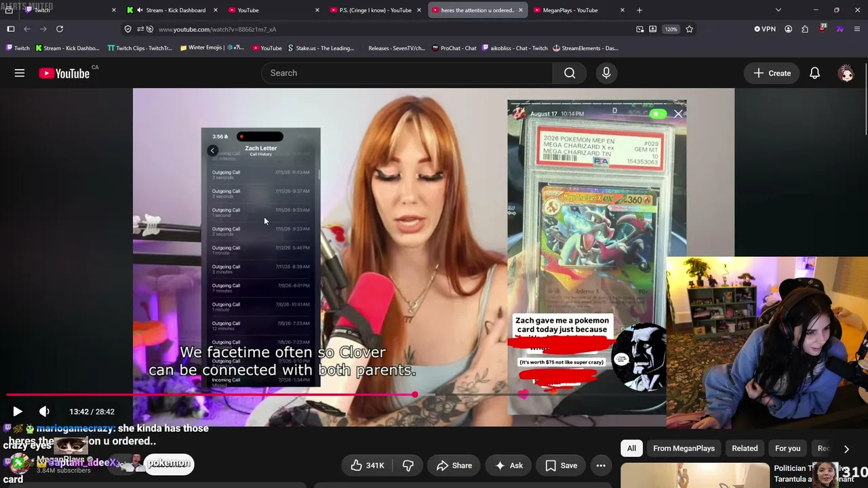Reload the page with the refresh icon
Screen dimensions: 868x488
coord(60,29)
